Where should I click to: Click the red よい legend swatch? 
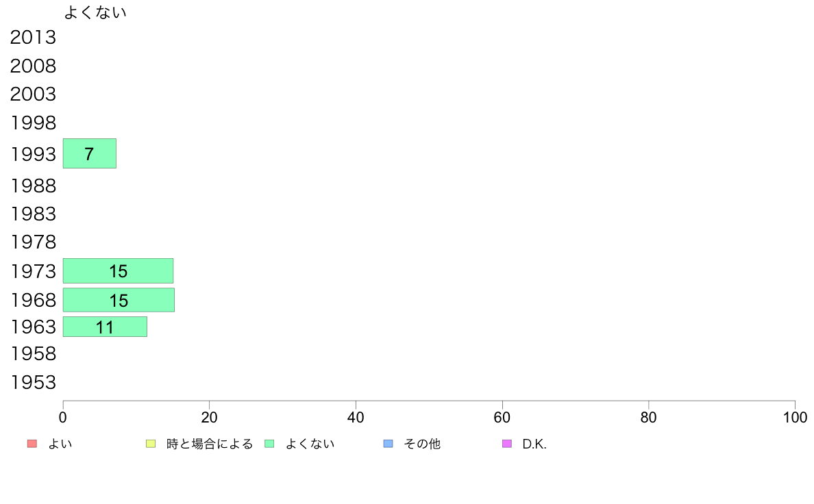(x=32, y=444)
